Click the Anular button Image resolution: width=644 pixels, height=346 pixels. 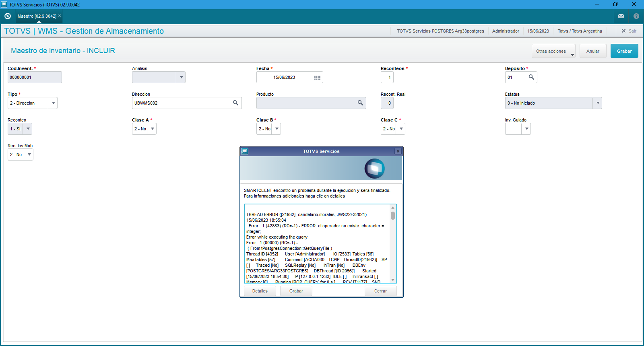coord(593,51)
